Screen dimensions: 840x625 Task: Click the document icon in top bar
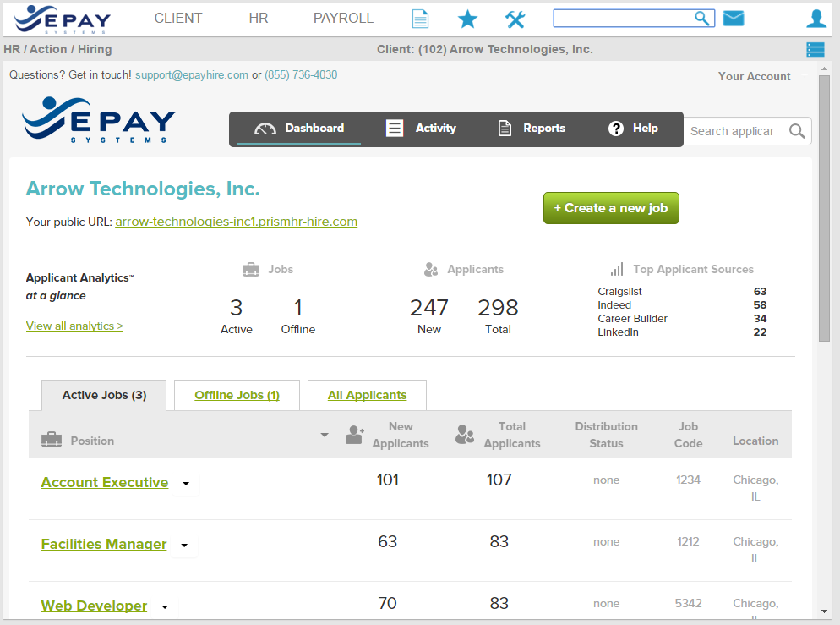click(x=420, y=19)
